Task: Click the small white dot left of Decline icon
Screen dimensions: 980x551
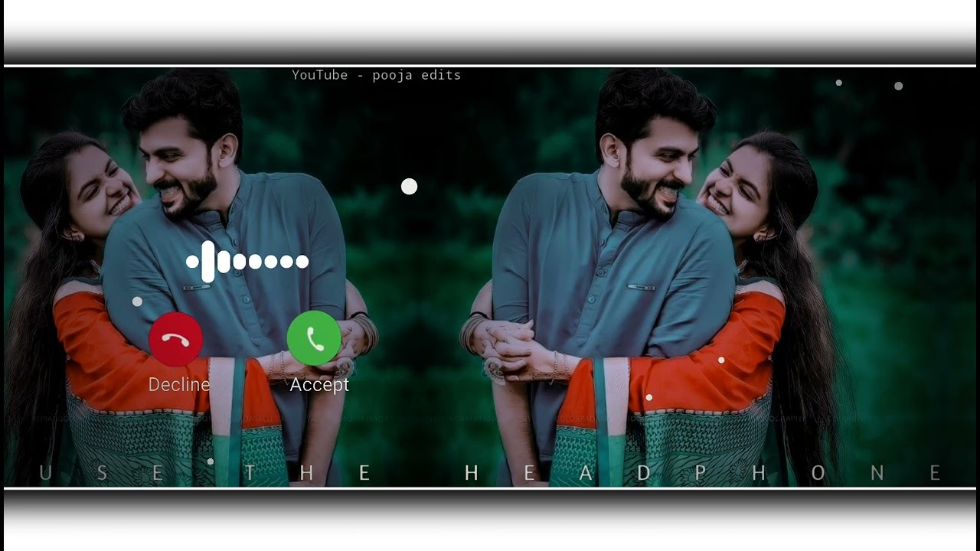Action: pyautogui.click(x=137, y=302)
